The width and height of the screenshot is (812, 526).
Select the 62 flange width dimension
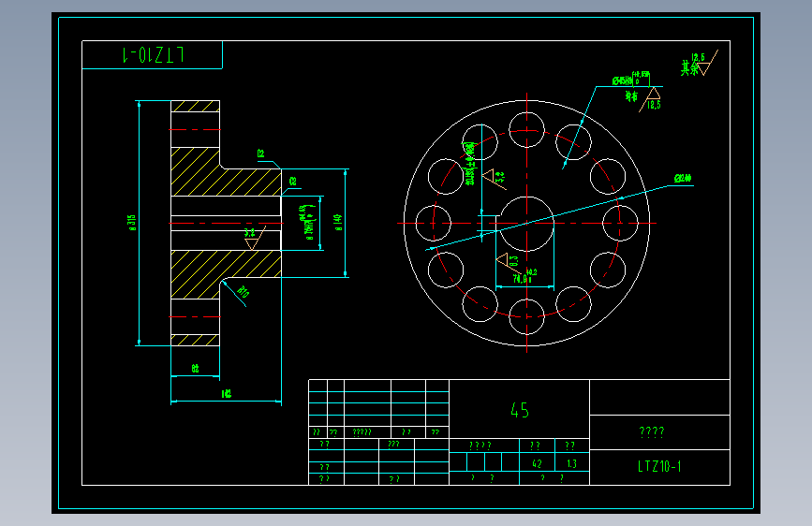tap(195, 369)
